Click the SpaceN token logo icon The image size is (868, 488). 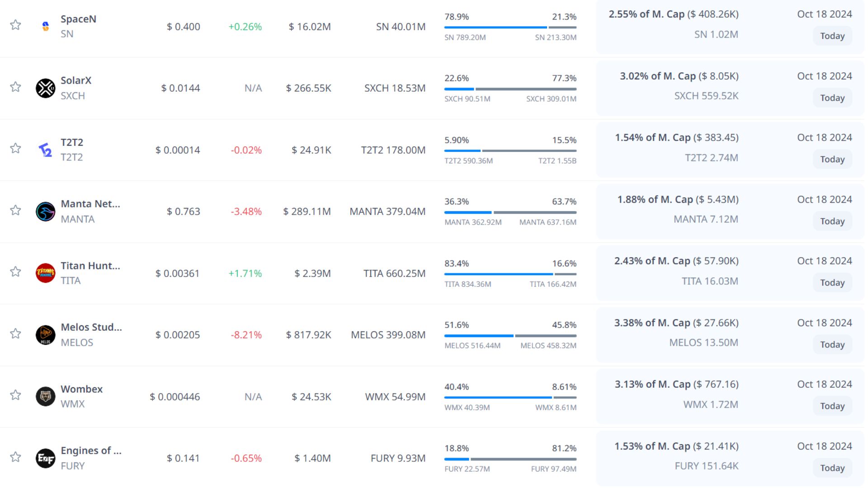coord(45,26)
